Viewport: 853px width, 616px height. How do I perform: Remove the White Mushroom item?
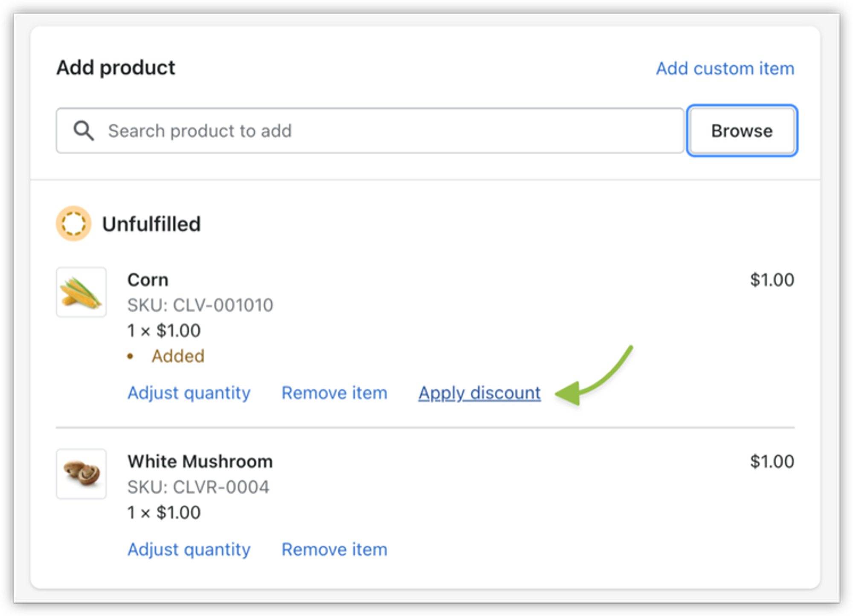click(334, 549)
